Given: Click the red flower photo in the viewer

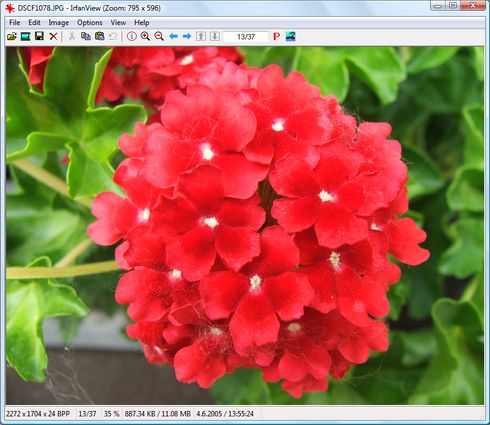Looking at the screenshot, I should 245,225.
